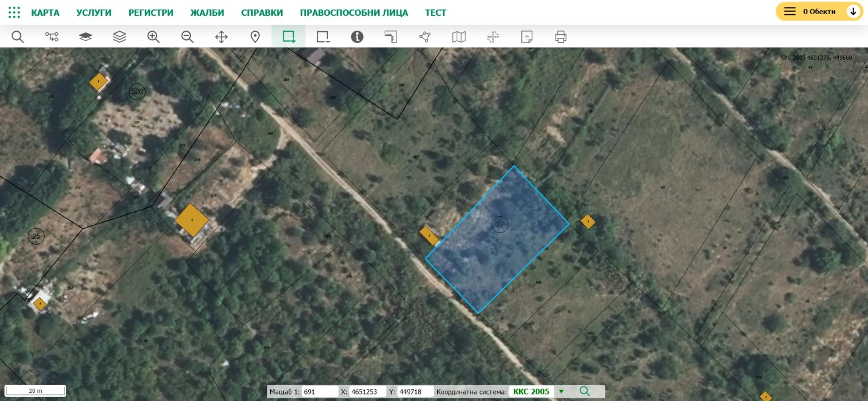Open the stacked layers panel icon
Image resolution: width=868 pixels, height=401 pixels.
[119, 37]
